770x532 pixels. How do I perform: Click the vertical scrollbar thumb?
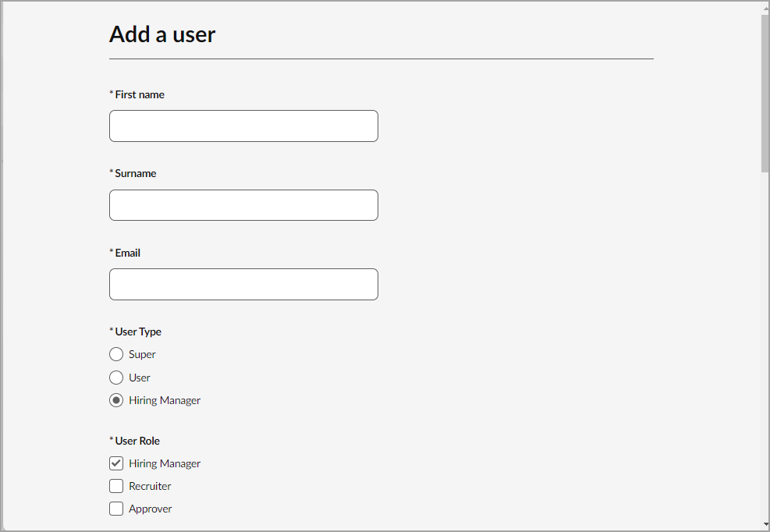pyautogui.click(x=765, y=92)
